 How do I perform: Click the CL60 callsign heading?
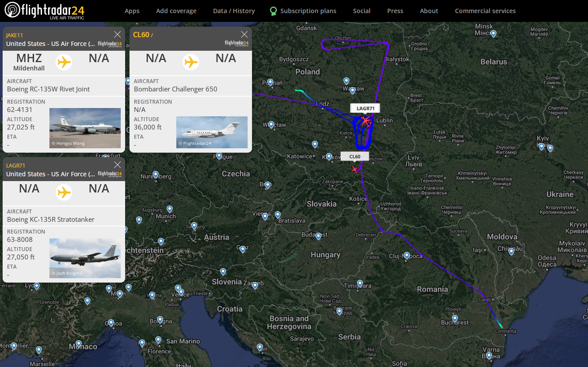coord(141,35)
